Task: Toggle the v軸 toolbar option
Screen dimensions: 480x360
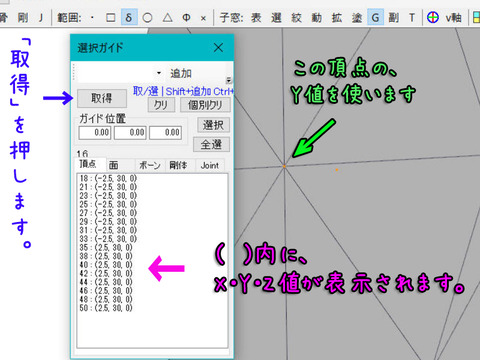Action: coord(454,17)
